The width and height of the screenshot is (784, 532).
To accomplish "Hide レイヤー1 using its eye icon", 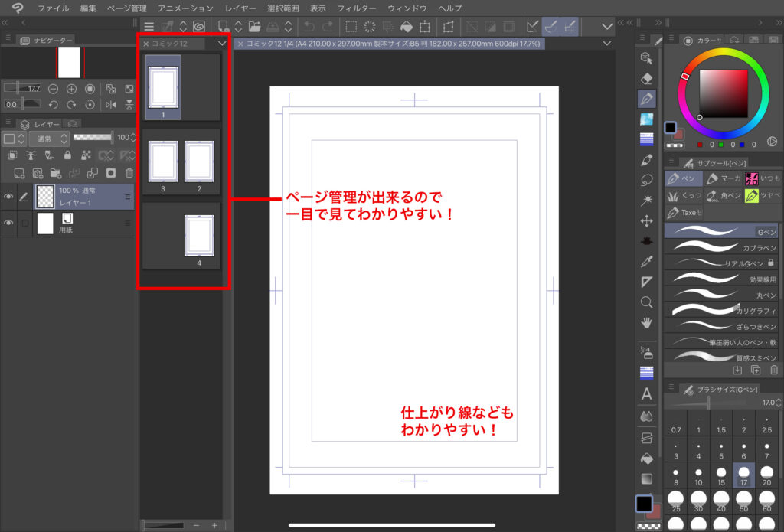I will point(8,197).
